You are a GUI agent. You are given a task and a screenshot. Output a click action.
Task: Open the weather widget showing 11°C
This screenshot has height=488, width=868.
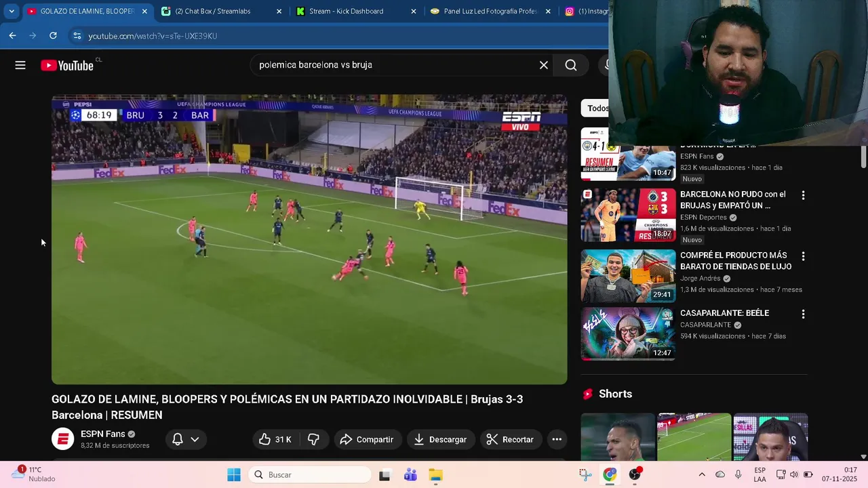[x=34, y=474]
